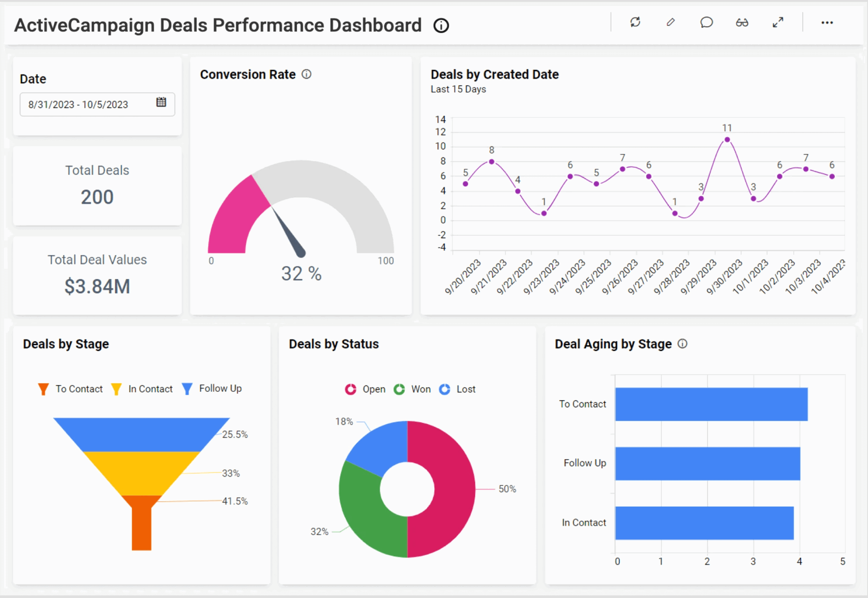
Task: Refresh the dashboard data
Action: point(635,23)
